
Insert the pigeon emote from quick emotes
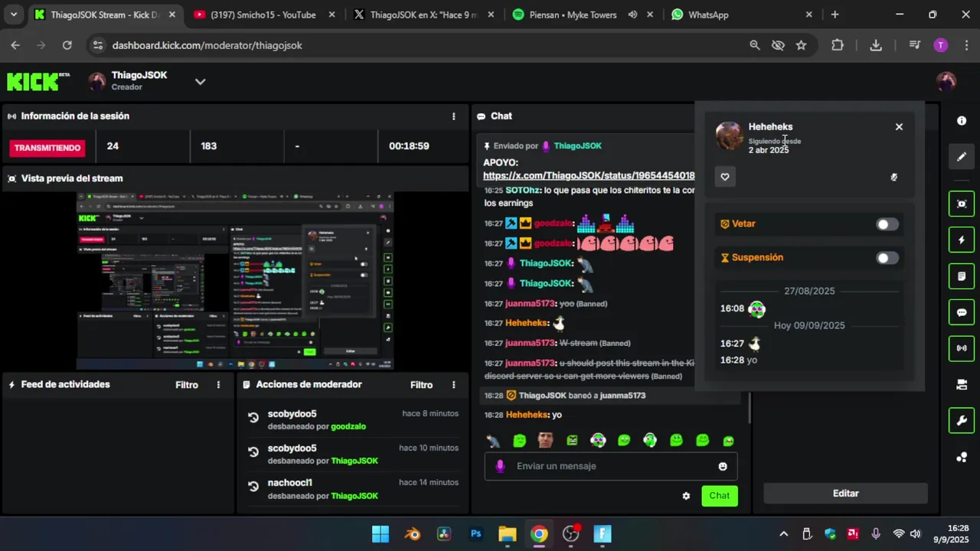tap(493, 441)
